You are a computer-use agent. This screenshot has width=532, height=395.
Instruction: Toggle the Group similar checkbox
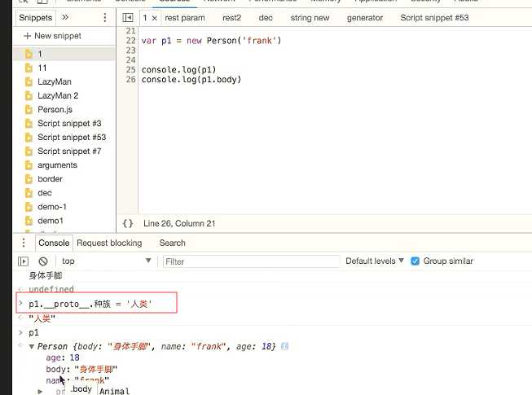click(415, 261)
